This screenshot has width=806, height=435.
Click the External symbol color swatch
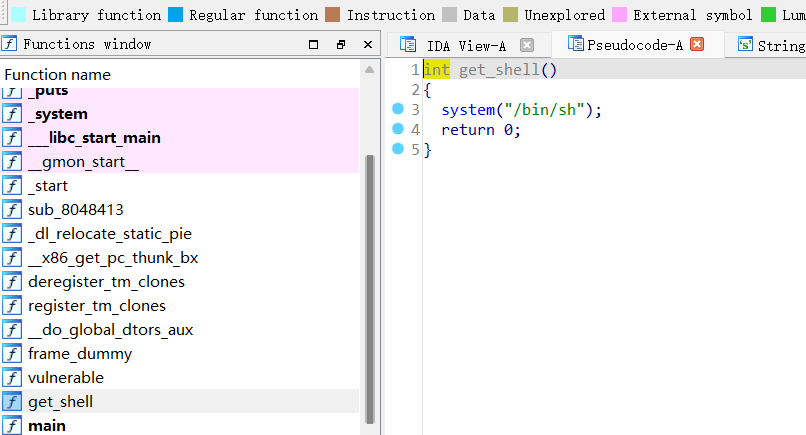point(619,14)
